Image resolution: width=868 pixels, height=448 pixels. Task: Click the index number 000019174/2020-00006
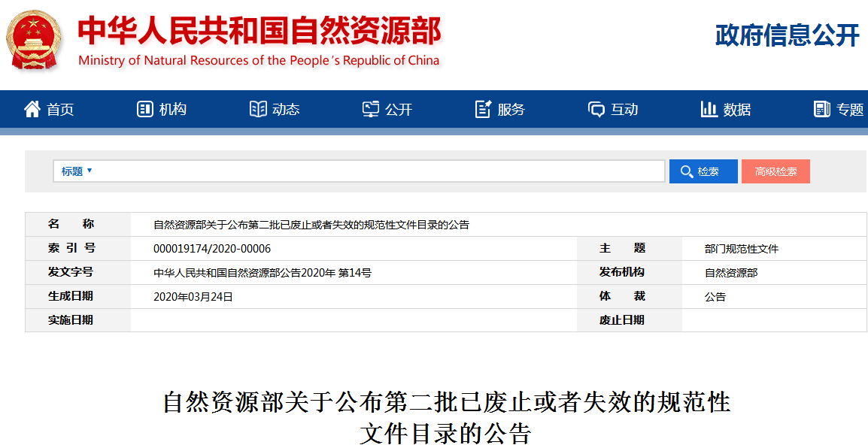point(211,249)
